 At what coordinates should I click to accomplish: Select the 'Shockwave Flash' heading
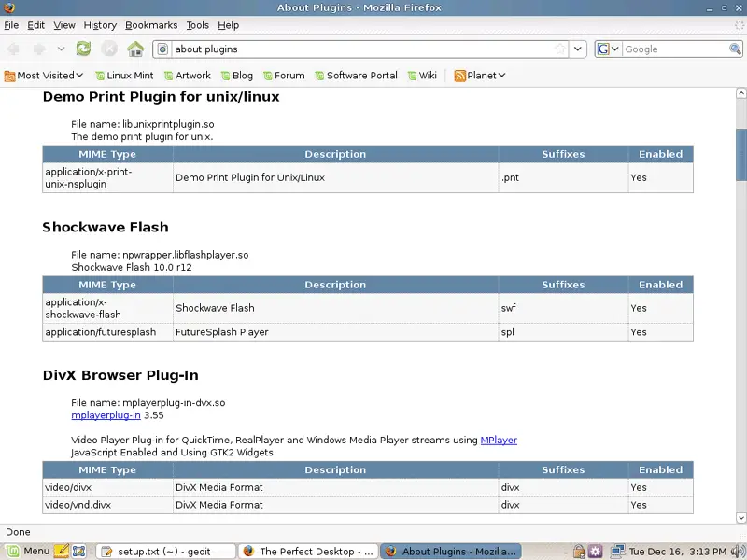click(106, 227)
